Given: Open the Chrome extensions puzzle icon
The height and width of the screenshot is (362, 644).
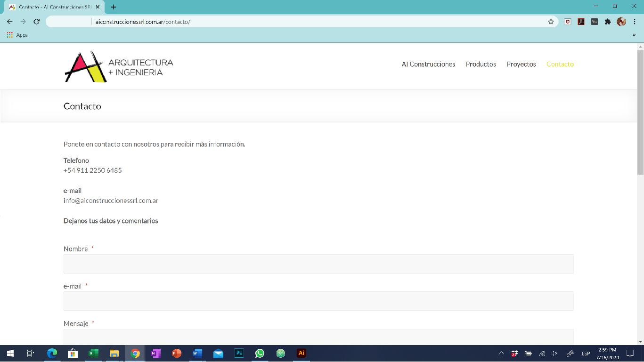Looking at the screenshot, I should pyautogui.click(x=608, y=22).
